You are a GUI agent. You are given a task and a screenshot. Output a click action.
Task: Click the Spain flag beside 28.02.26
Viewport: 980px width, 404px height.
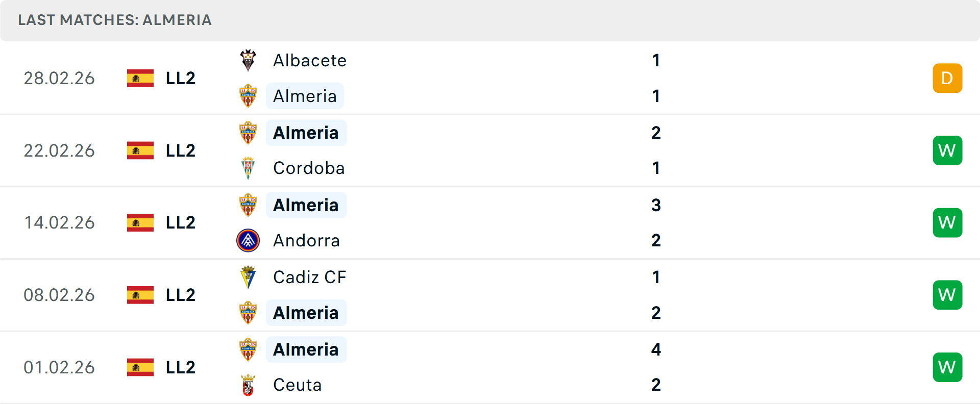click(x=140, y=78)
